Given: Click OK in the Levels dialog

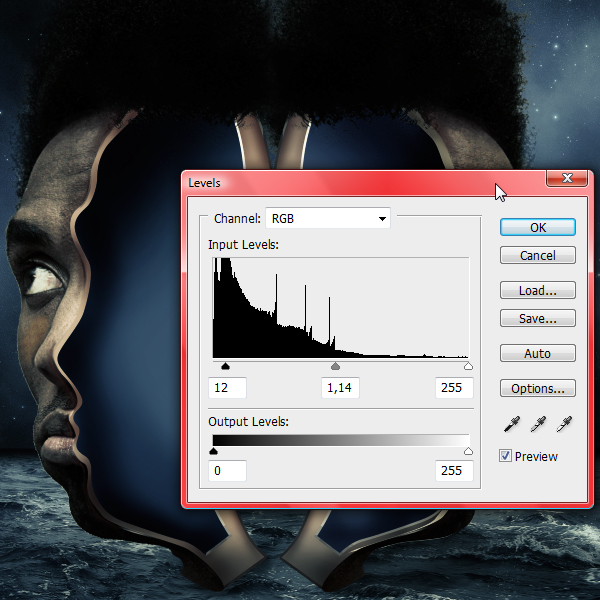Looking at the screenshot, I should (x=538, y=227).
